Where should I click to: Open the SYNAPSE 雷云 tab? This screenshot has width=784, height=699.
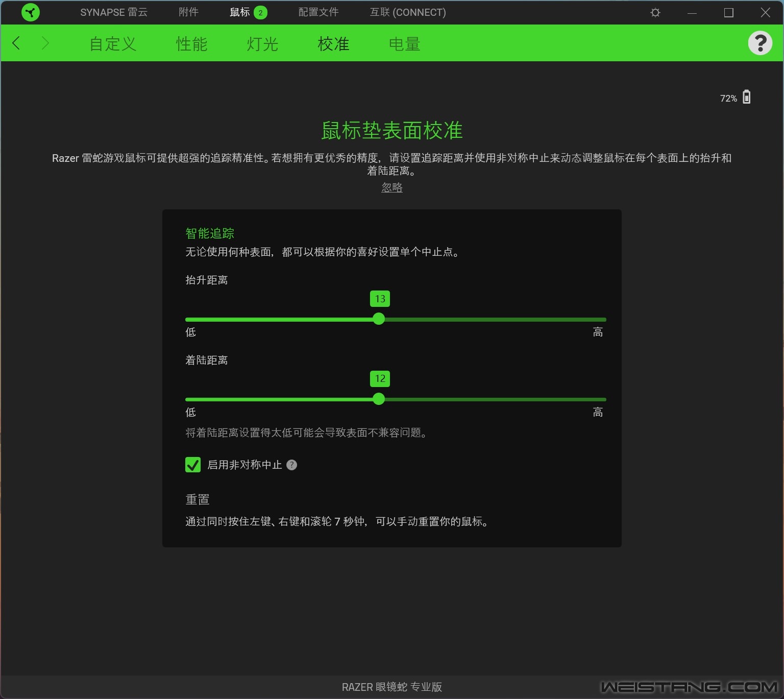pyautogui.click(x=114, y=12)
